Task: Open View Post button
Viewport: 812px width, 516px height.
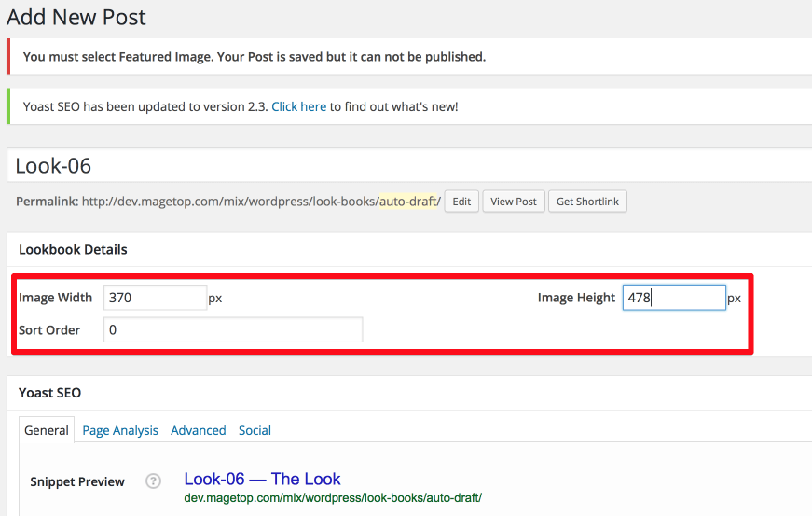Action: pyautogui.click(x=514, y=202)
